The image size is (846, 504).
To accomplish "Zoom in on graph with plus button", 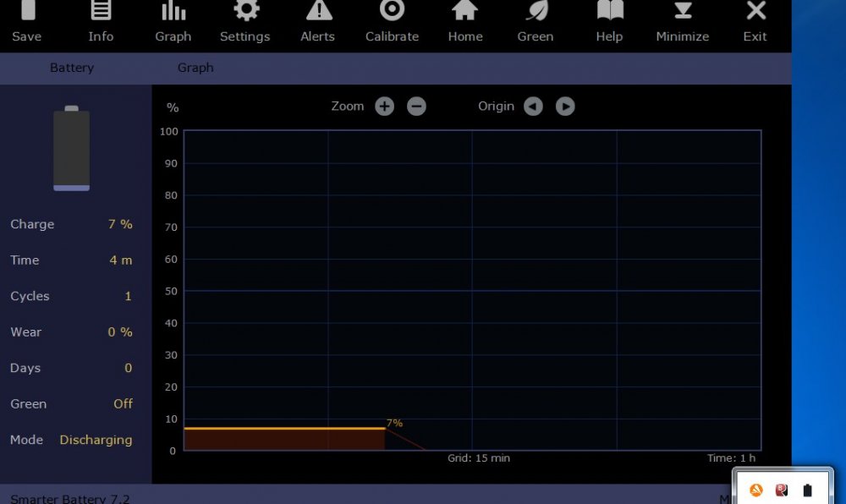I will 385,107.
